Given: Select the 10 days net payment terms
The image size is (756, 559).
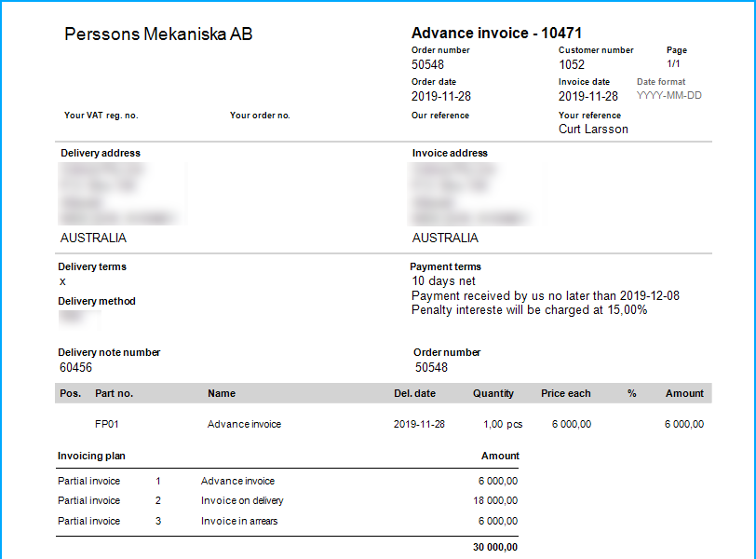Looking at the screenshot, I should click(x=443, y=281).
